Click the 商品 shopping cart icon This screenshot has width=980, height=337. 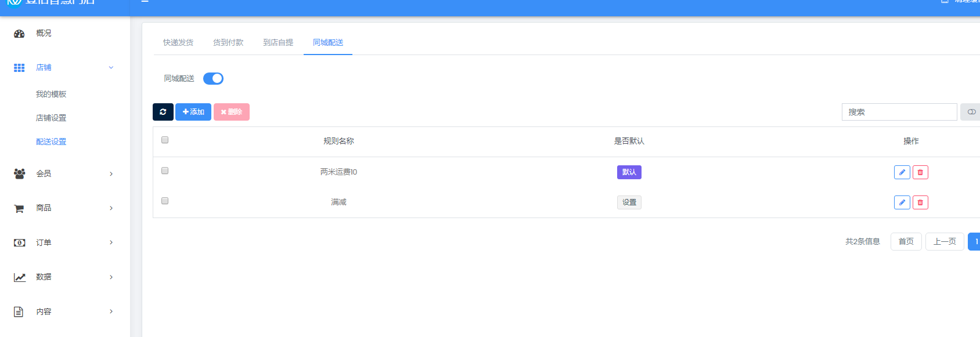coord(19,208)
